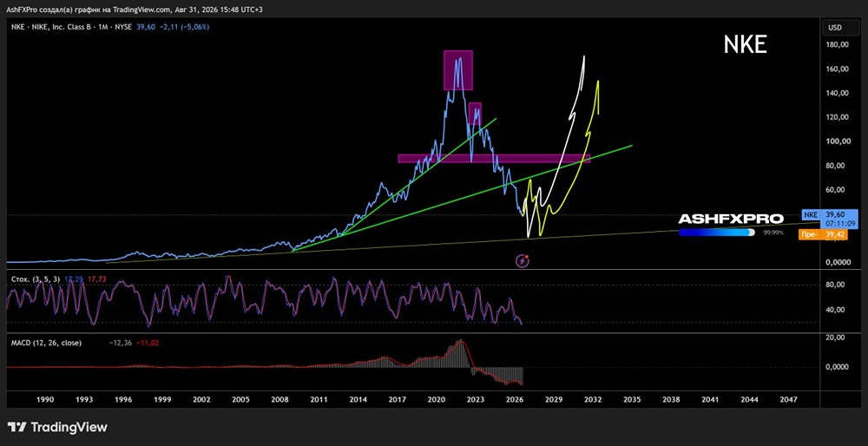
Task: Click the 2017 label on time axis
Action: pos(397,399)
